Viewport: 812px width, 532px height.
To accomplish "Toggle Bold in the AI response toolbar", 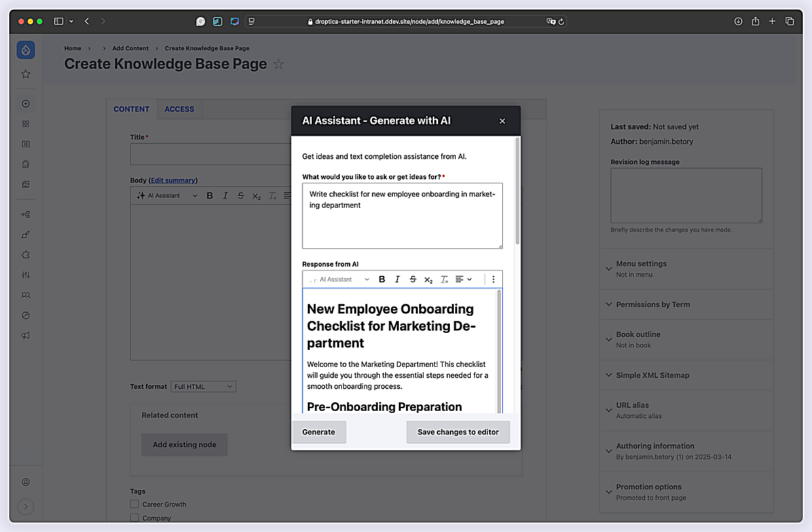I will (x=382, y=279).
